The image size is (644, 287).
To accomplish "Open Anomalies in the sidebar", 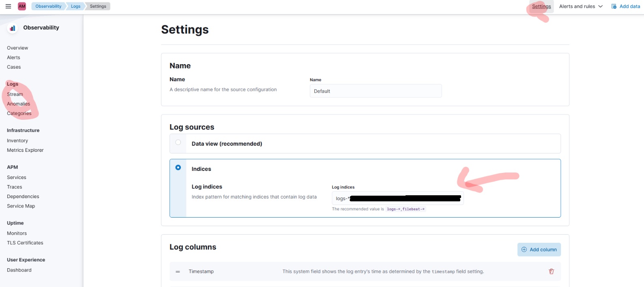I will click(x=18, y=104).
